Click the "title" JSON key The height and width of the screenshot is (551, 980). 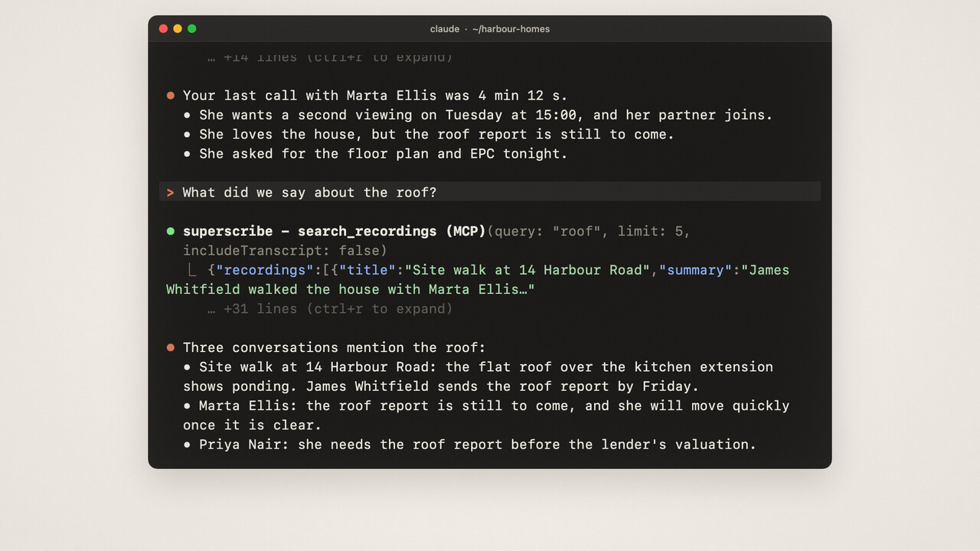[371, 269]
